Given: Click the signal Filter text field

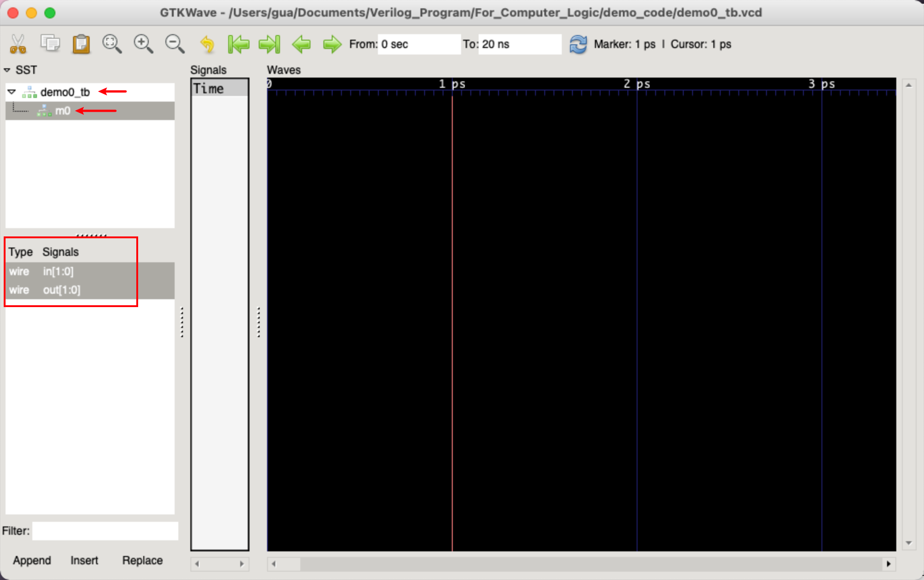Looking at the screenshot, I should (x=105, y=531).
